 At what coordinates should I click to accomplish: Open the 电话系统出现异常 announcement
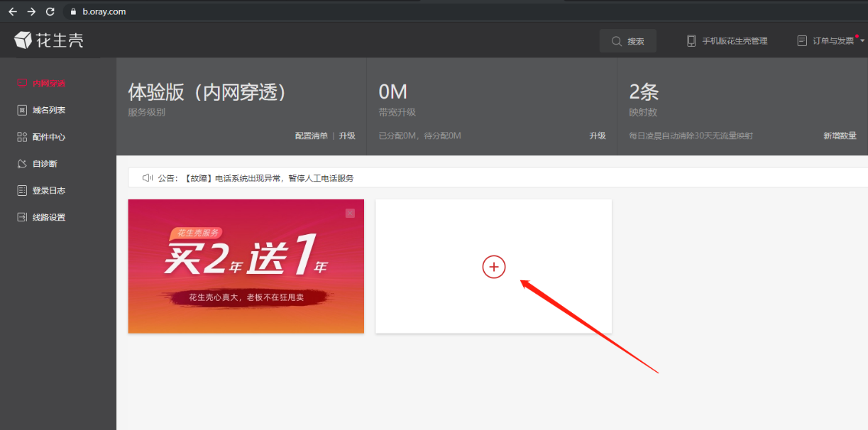(270, 178)
